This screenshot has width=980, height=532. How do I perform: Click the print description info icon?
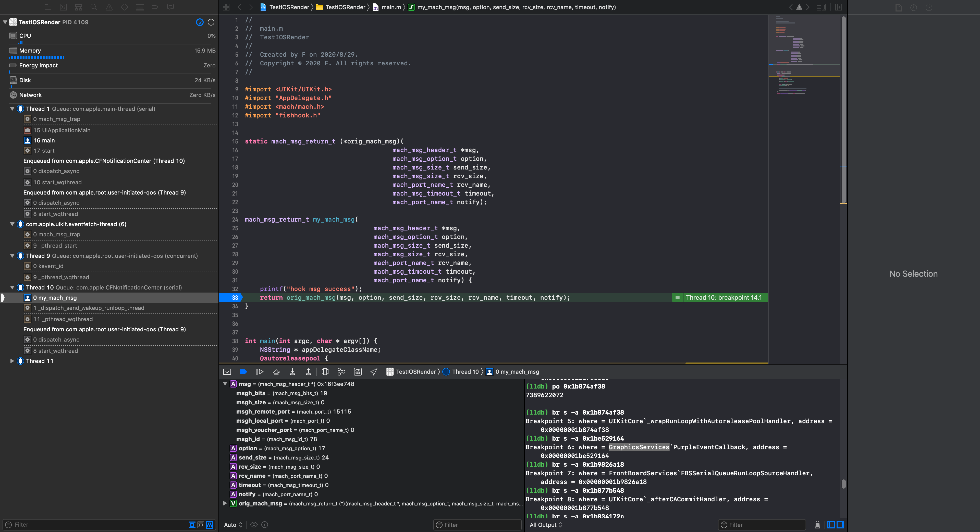(x=265, y=525)
